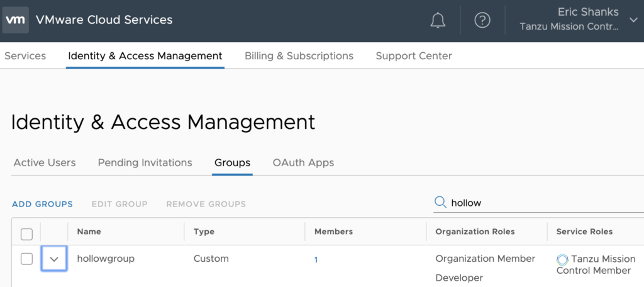Open the help question mark icon
644x287 pixels.
tap(482, 20)
